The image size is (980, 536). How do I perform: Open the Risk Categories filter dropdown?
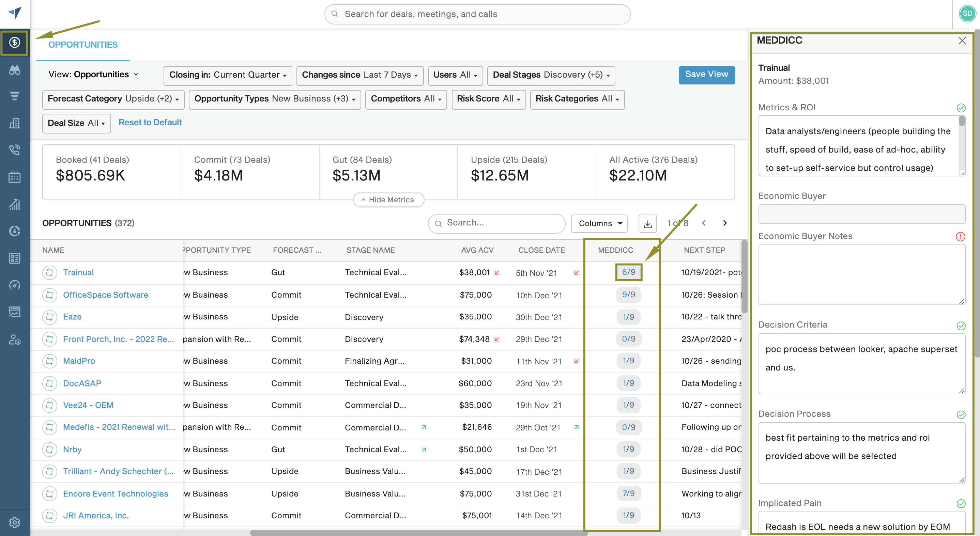coord(577,99)
